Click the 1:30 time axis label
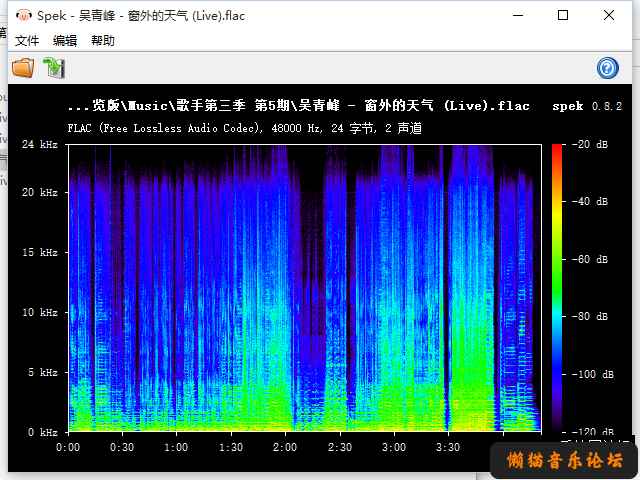640x480 pixels. coord(231,447)
